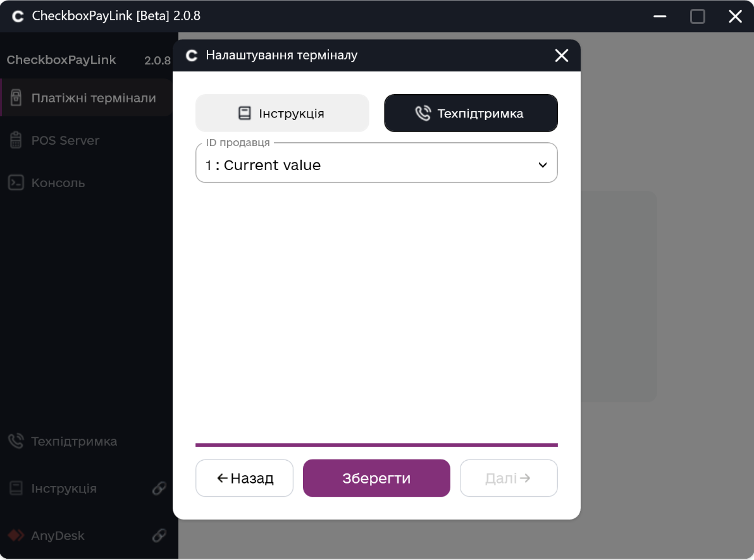Go back with the Назад button

tap(244, 478)
